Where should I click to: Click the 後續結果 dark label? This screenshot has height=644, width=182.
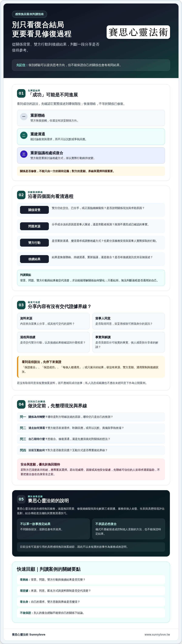(x=34, y=259)
